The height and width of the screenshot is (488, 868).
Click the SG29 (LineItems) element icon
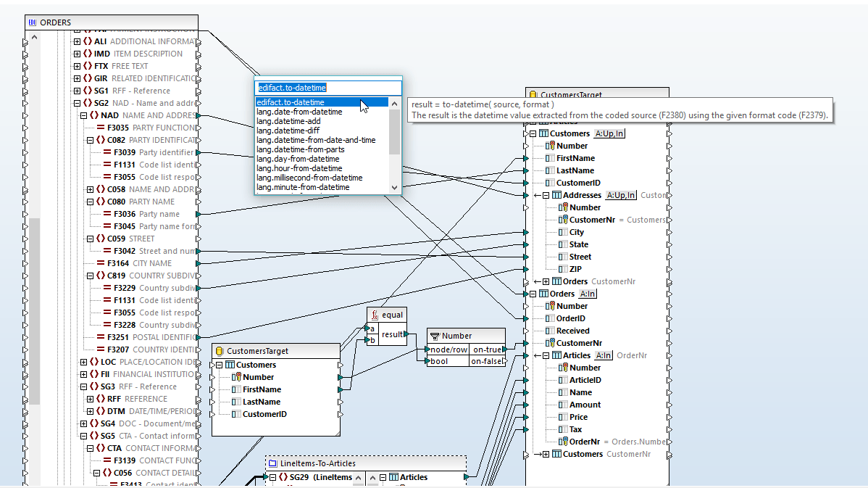coord(282,477)
